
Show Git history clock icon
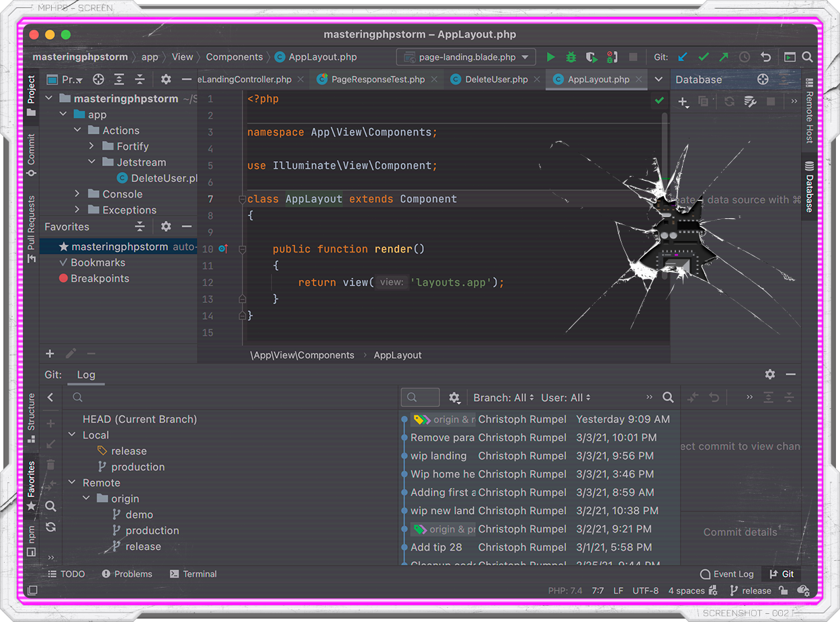[745, 57]
